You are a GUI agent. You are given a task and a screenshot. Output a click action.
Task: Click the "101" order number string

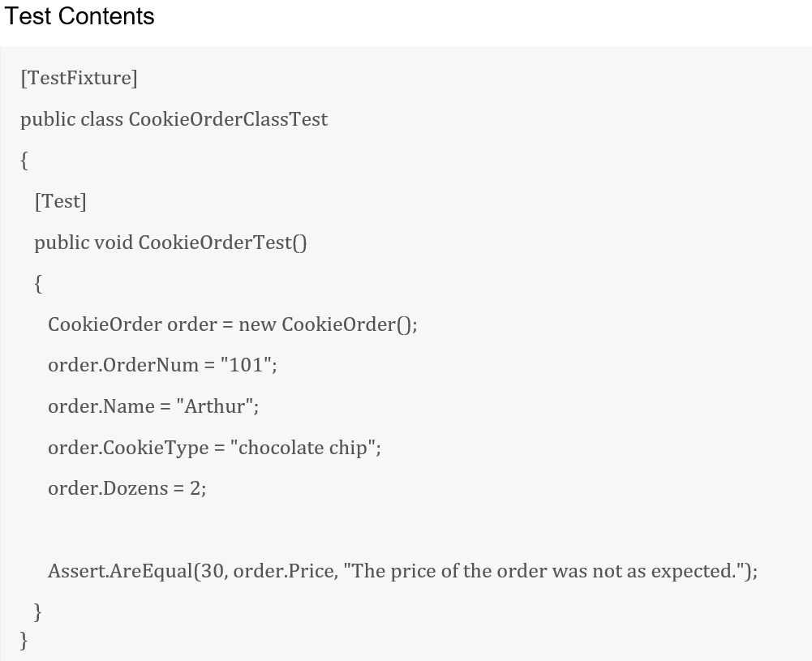(246, 365)
